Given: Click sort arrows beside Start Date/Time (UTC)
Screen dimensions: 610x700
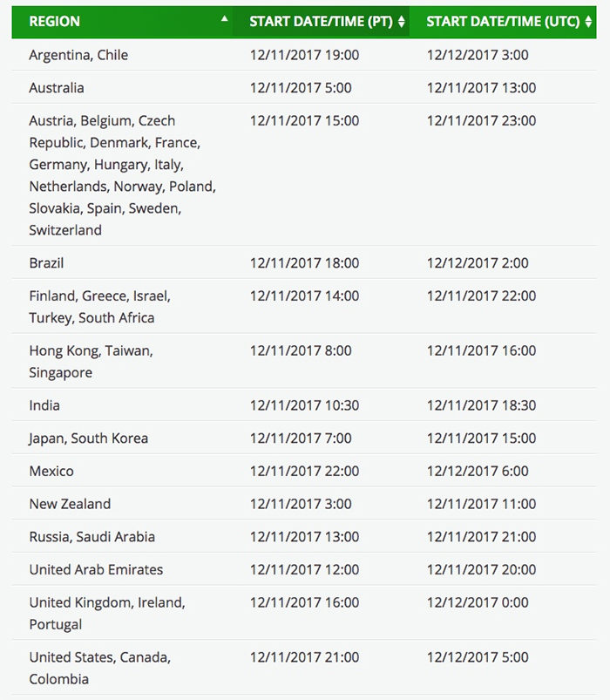Looking at the screenshot, I should (x=589, y=22).
